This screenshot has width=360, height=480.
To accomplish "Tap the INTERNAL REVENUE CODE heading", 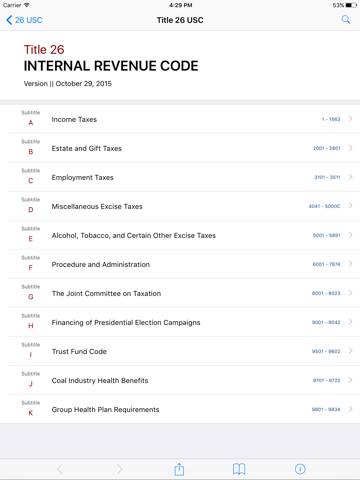I will (x=111, y=66).
